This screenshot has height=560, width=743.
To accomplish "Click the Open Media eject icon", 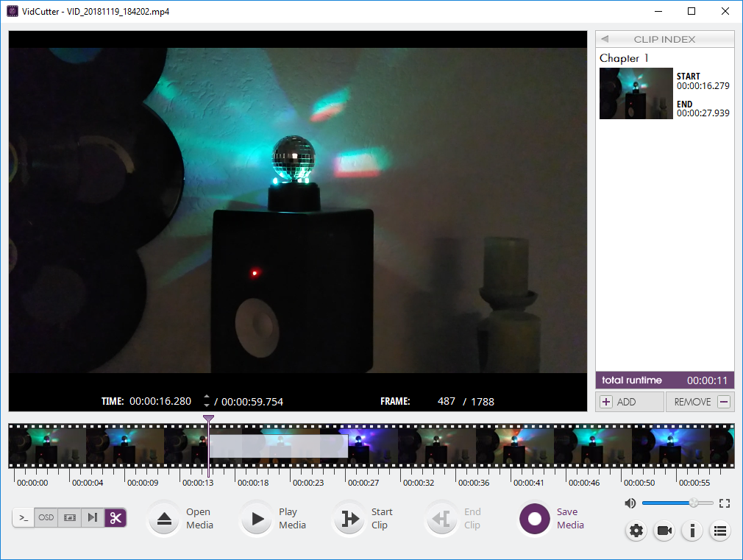I will [x=164, y=519].
